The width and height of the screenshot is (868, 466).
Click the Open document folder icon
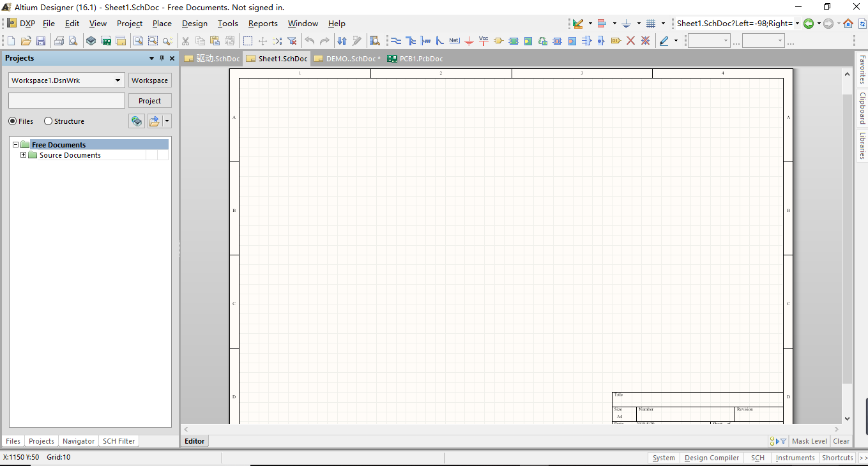click(26, 41)
